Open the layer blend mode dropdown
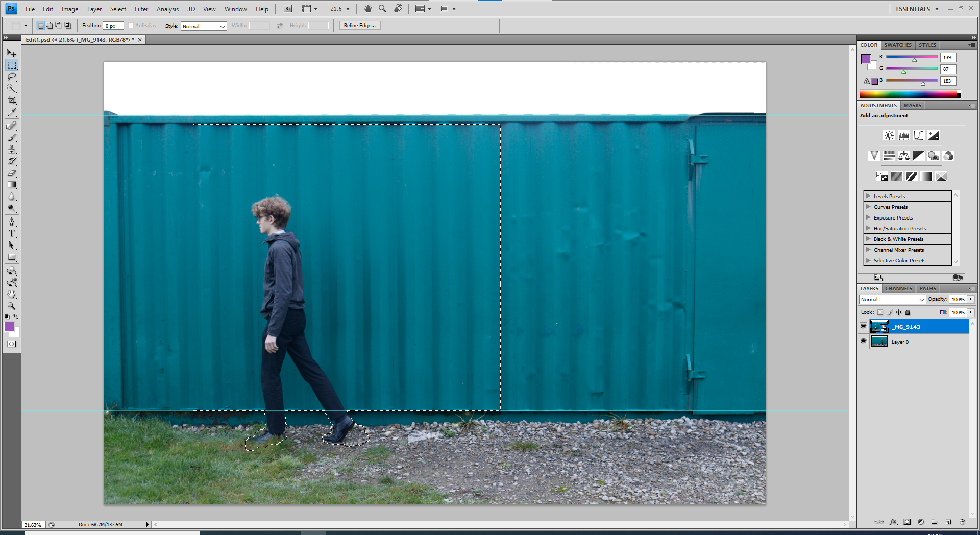This screenshot has height=535, width=980. click(x=892, y=300)
